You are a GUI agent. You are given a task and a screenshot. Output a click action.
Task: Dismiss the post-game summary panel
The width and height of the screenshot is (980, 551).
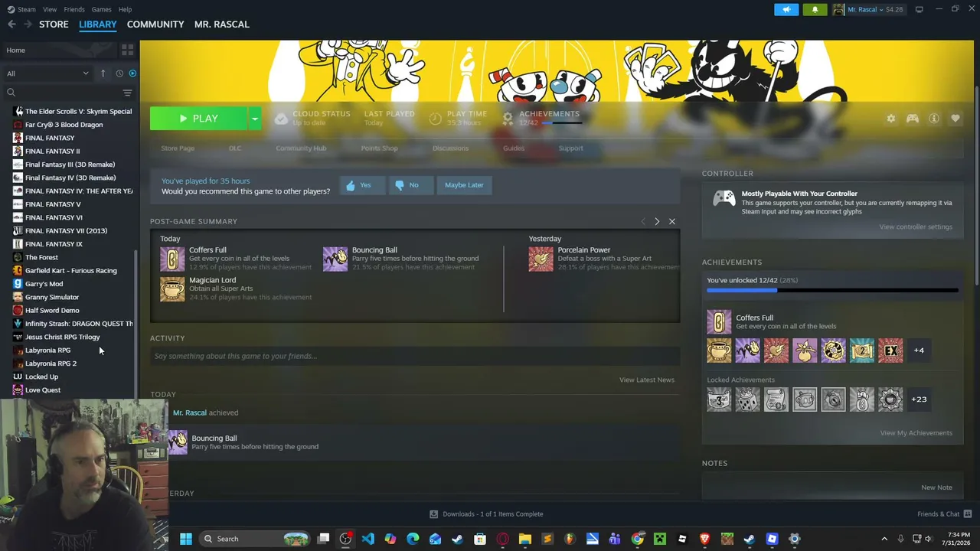click(672, 222)
